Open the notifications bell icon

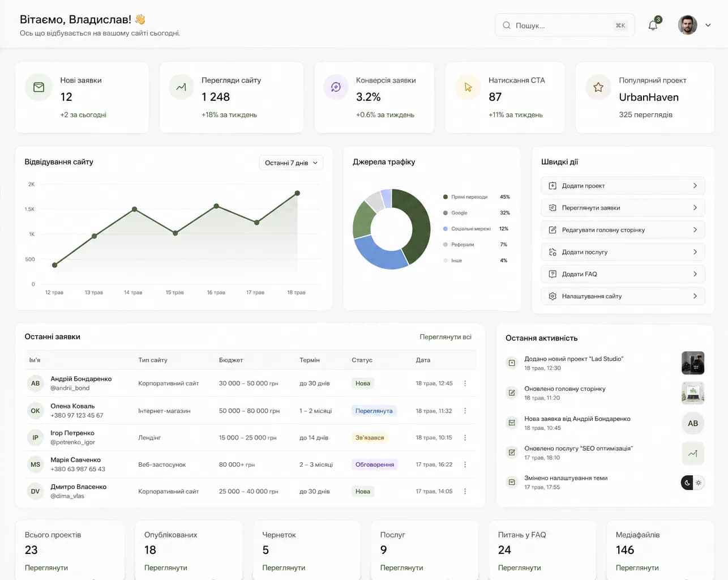coord(653,25)
